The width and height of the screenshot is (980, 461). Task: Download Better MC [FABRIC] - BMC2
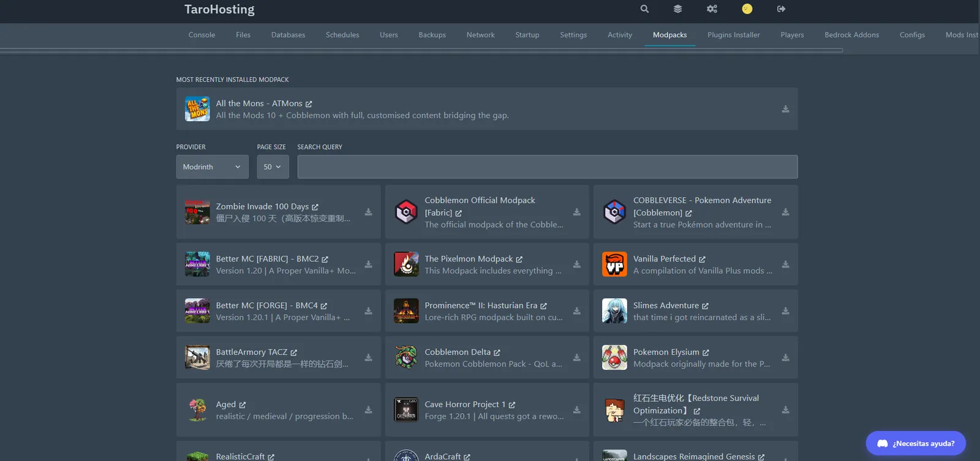pos(368,264)
